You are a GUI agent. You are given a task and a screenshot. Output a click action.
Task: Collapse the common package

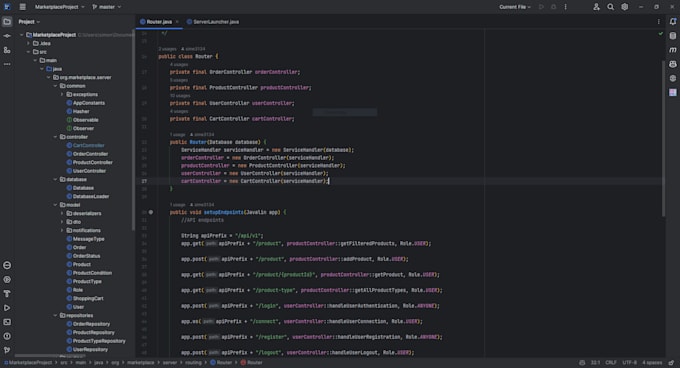click(56, 86)
